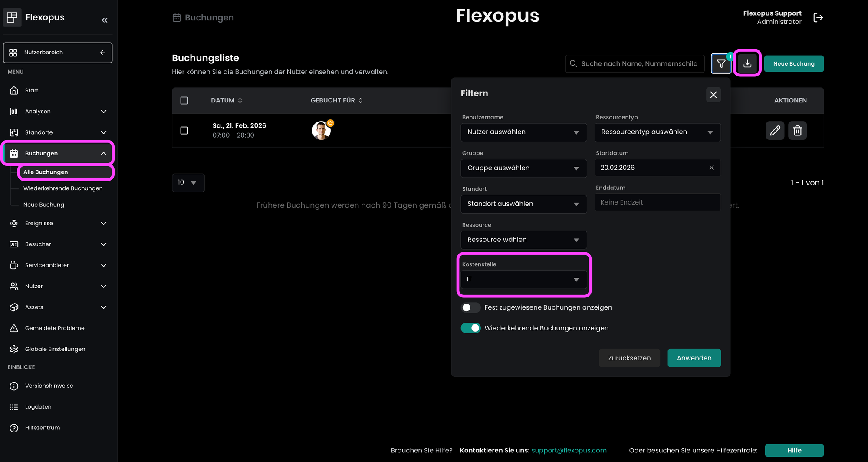This screenshot has width=868, height=462.
Task: Open Wiederkehrende Buchungen menu item
Action: [x=63, y=188]
